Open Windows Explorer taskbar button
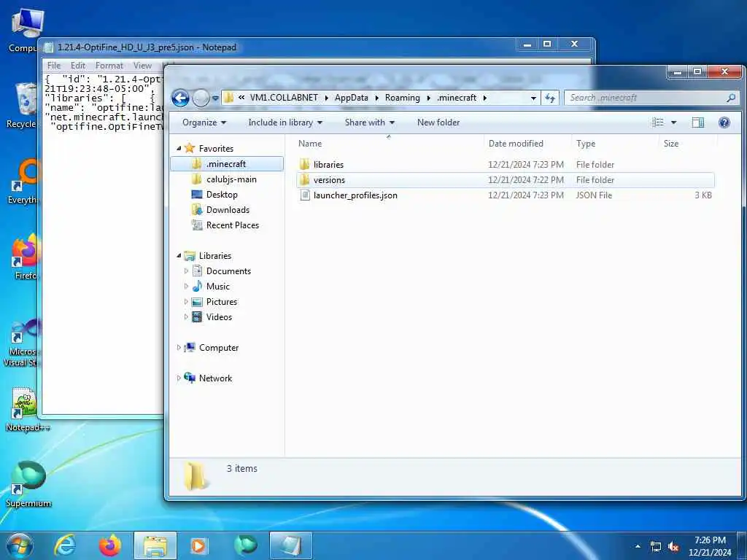 coord(155,545)
